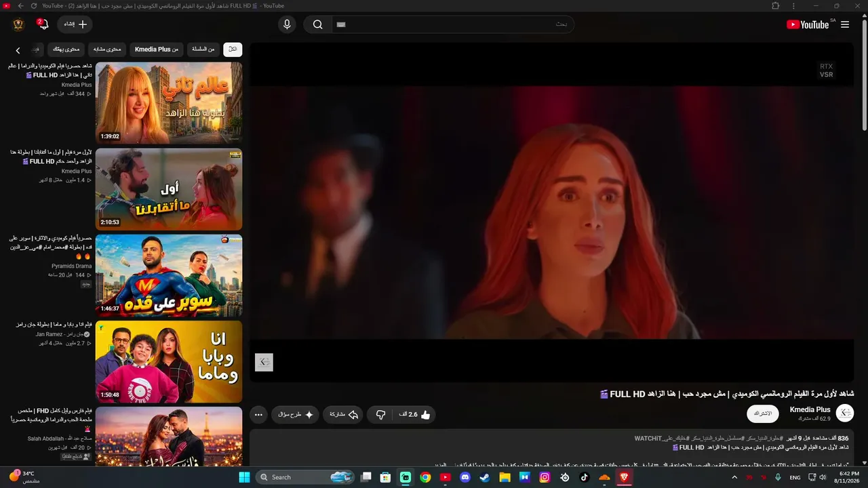Image resolution: width=868 pixels, height=488 pixels.
Task: Open the Kmedia Plus channel avatar
Action: [845, 413]
